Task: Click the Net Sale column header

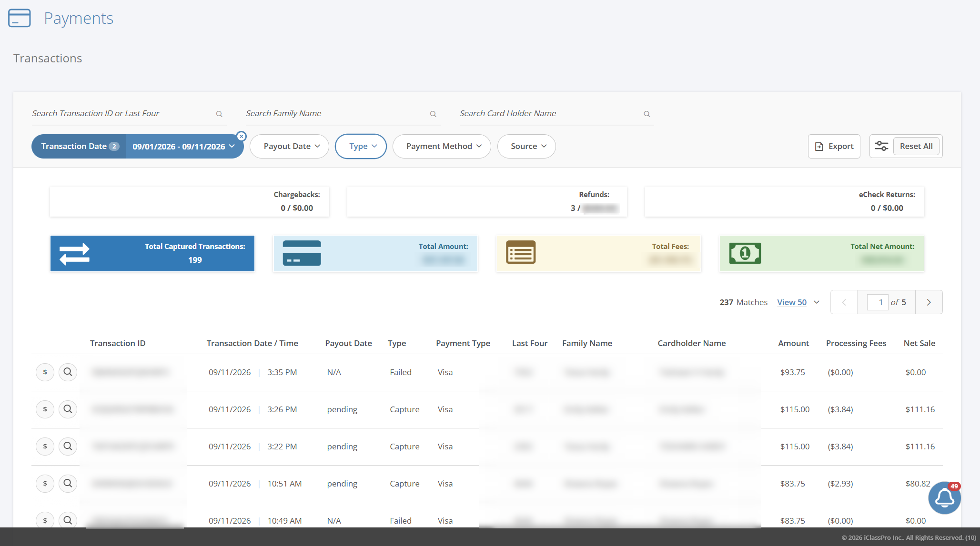Action: click(919, 343)
